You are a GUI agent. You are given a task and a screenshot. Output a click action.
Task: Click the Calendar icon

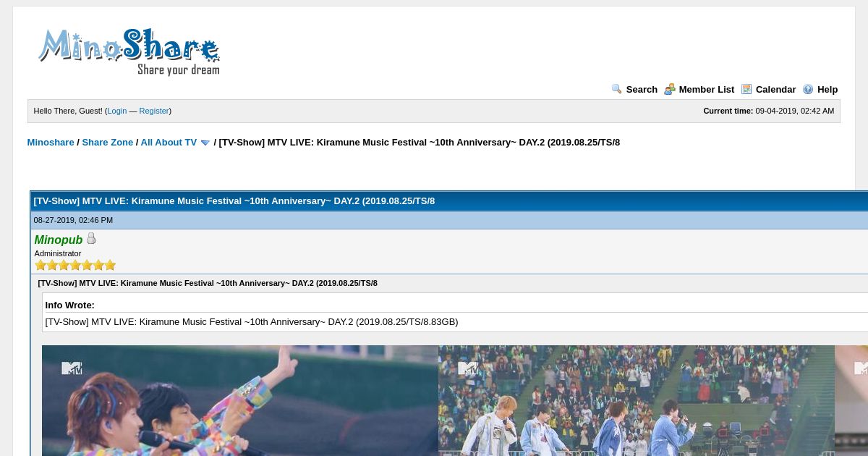[746, 89]
